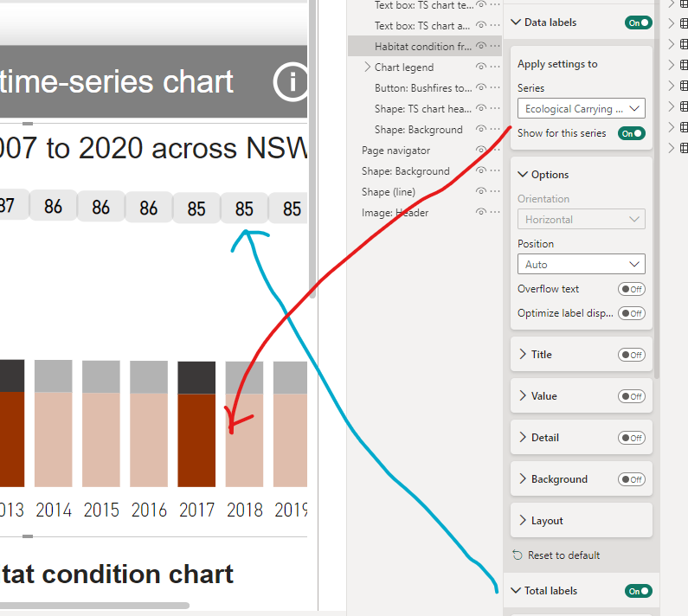Open the Position dropdown set to Auto
Image resolution: width=688 pixels, height=616 pixels.
click(582, 264)
